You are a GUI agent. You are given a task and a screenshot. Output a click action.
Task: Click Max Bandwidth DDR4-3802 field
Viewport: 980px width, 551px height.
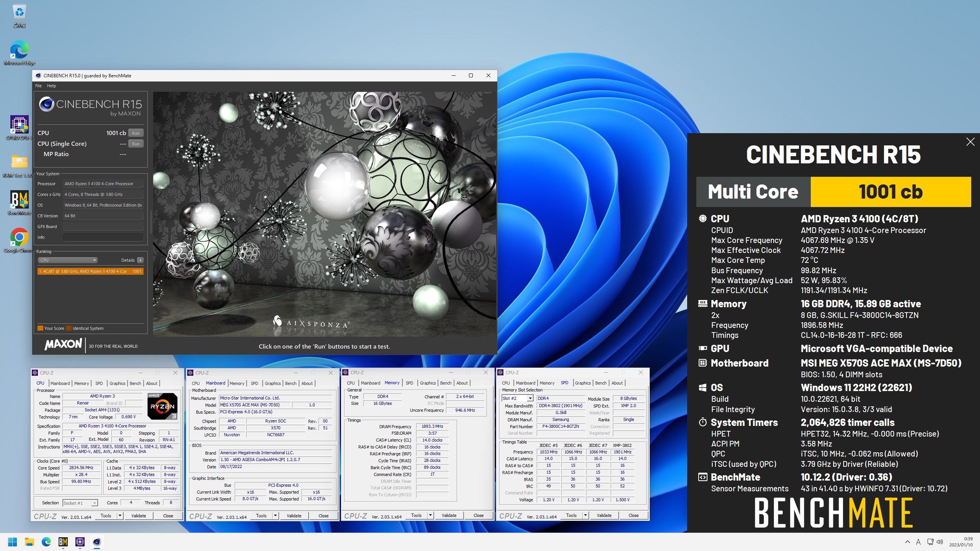click(x=561, y=406)
